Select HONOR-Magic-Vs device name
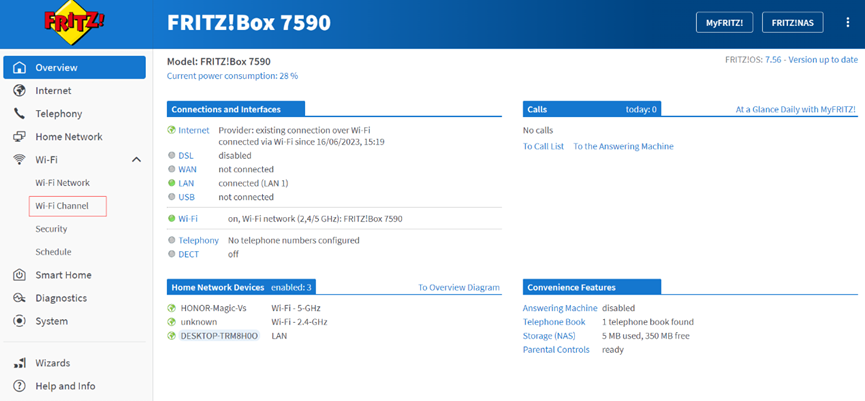Viewport: 865px width, 401px height. click(x=213, y=308)
